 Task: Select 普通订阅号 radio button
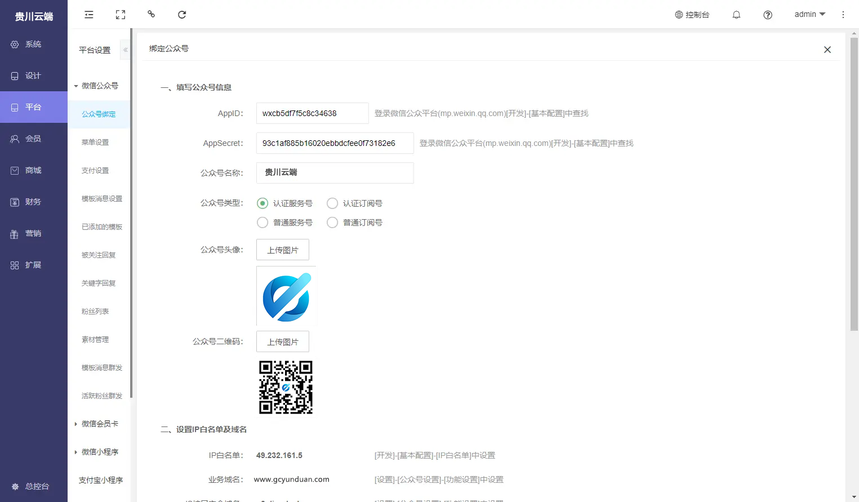(x=332, y=223)
